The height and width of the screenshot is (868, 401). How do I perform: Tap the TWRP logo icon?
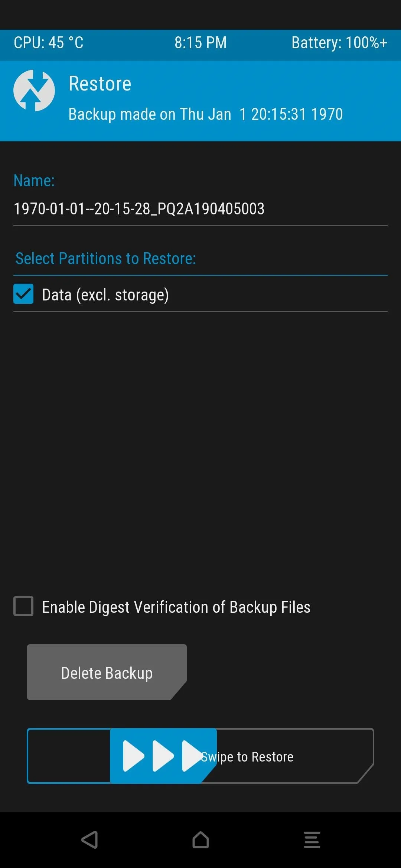[34, 91]
